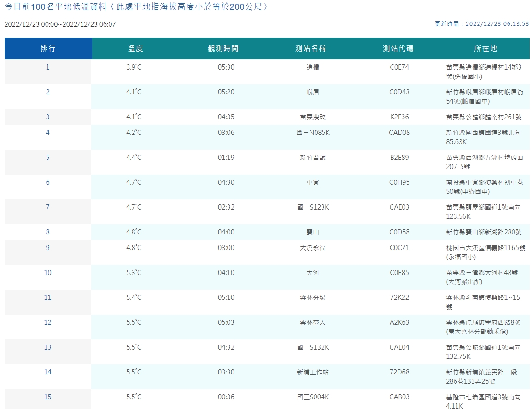
Task: Click observation time 05:03
Action: tap(226, 322)
